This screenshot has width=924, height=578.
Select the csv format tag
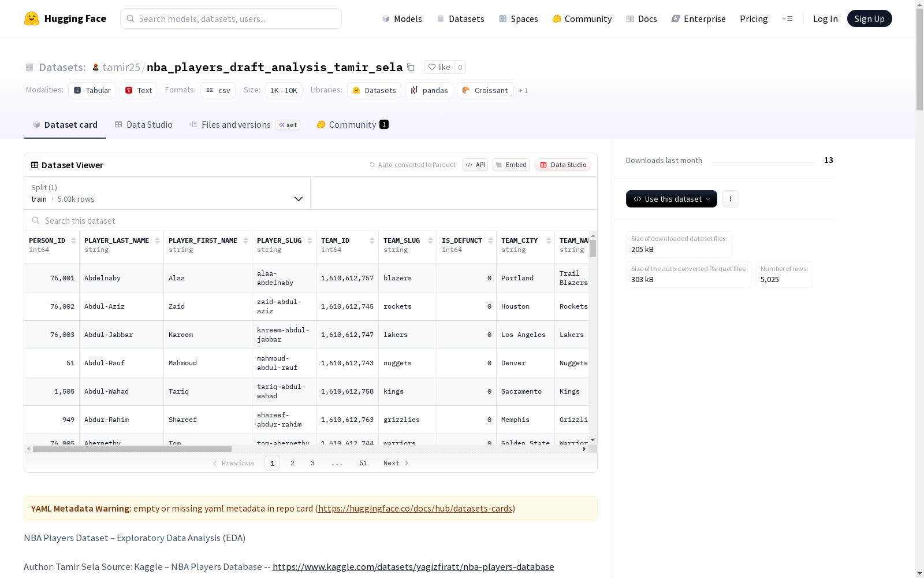point(218,90)
